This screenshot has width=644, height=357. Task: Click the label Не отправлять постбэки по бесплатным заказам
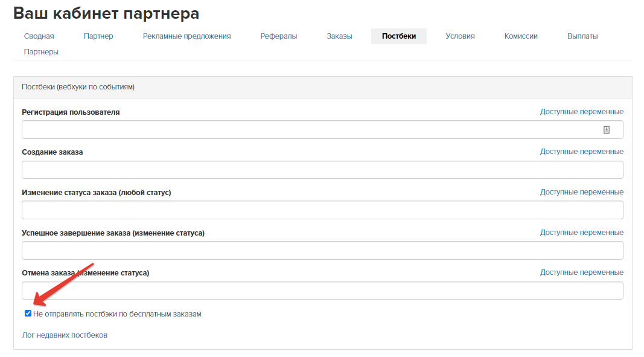pos(117,314)
